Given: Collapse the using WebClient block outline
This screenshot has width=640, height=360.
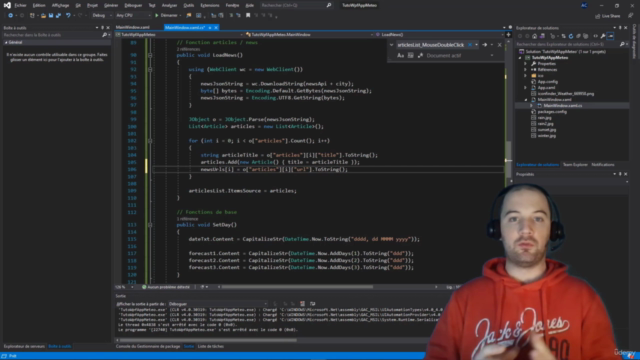Looking at the screenshot, I should point(150,69).
